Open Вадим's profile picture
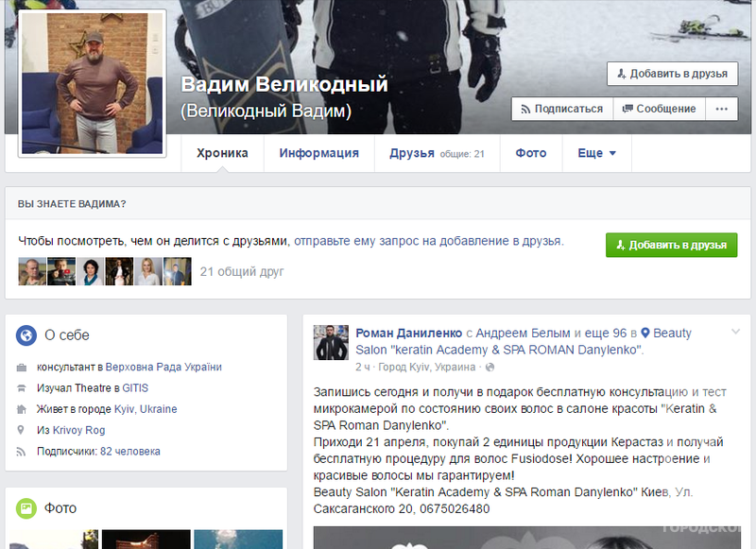Screen dimensions: 756x549 (93, 84)
